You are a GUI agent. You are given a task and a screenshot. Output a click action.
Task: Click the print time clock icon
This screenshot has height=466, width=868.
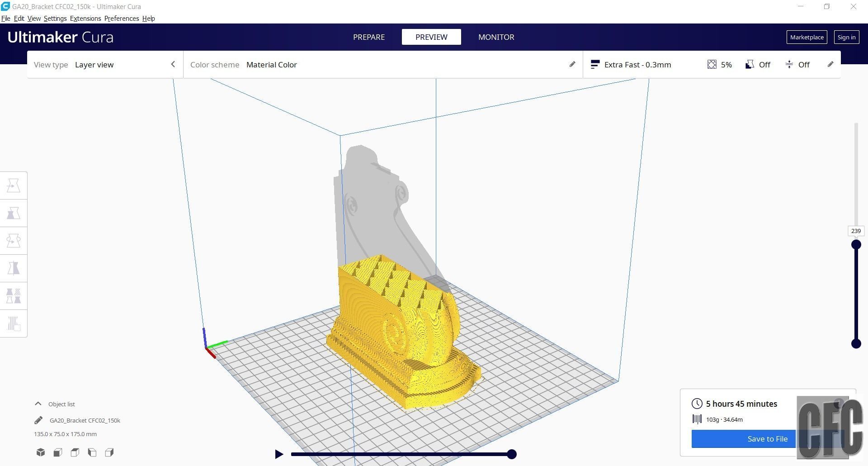pos(697,404)
